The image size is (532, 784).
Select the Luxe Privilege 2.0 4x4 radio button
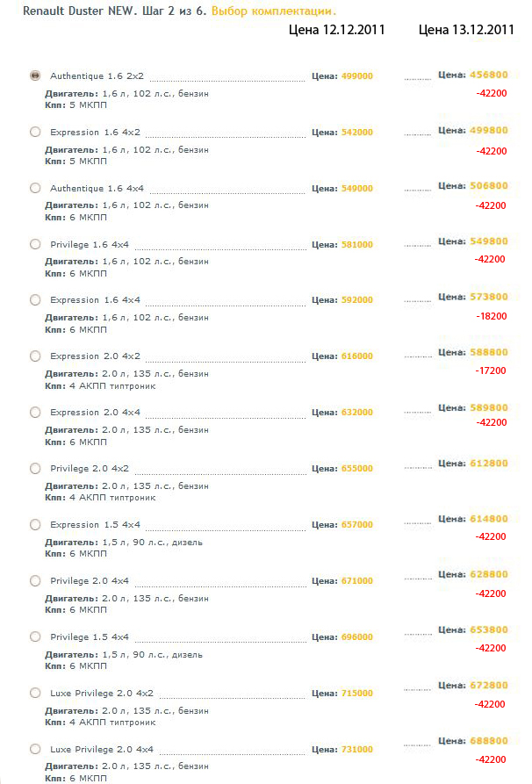pyautogui.click(x=35, y=749)
